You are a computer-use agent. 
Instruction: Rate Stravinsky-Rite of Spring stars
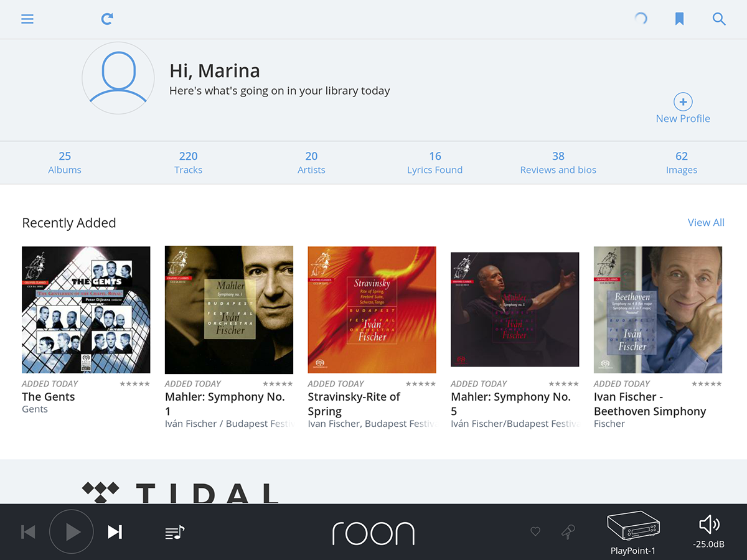click(x=421, y=384)
